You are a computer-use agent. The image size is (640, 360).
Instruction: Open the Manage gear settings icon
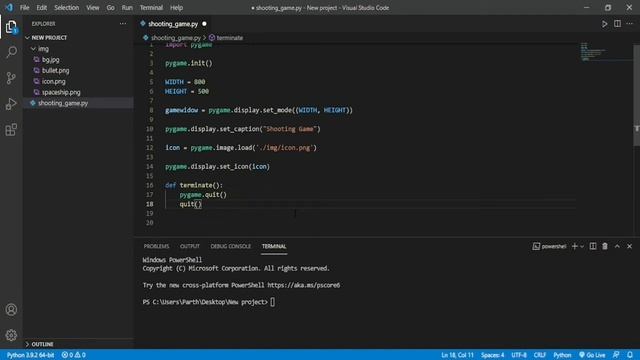click(x=11, y=335)
